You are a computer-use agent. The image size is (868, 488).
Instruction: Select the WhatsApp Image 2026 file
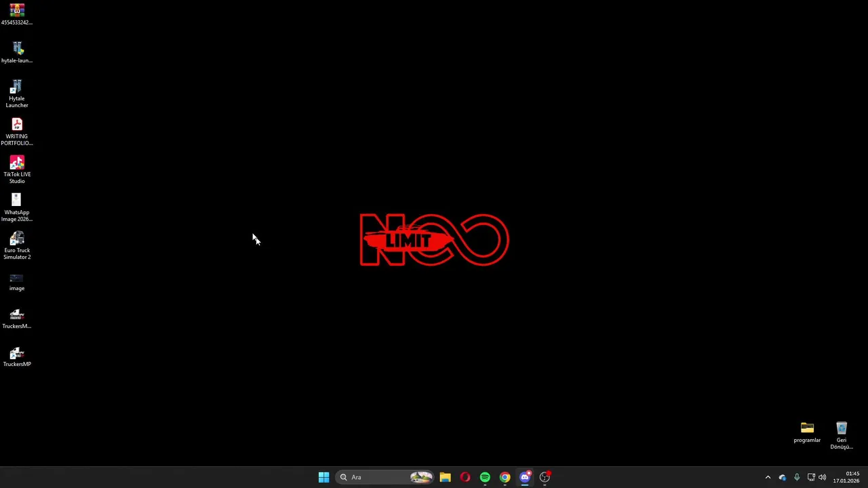pyautogui.click(x=17, y=207)
